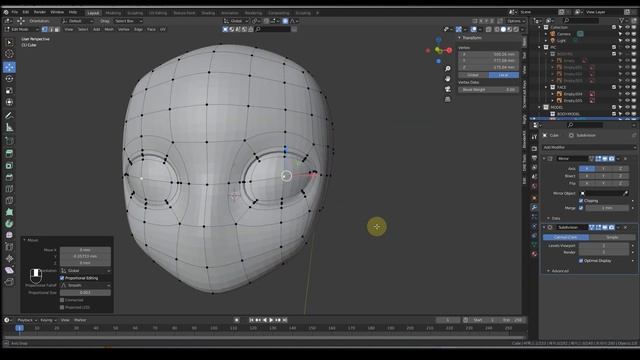Select the Move tool in left toolbar
Screen dimensions: 640x360
point(9,67)
